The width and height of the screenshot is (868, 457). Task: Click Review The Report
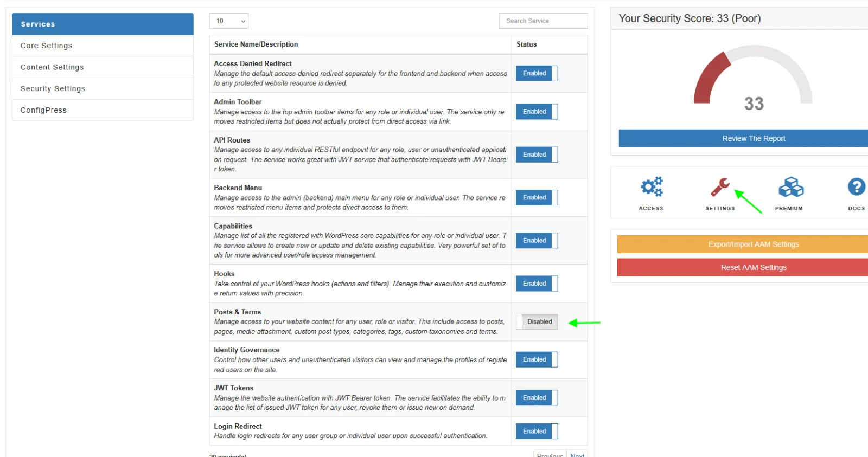pos(753,138)
